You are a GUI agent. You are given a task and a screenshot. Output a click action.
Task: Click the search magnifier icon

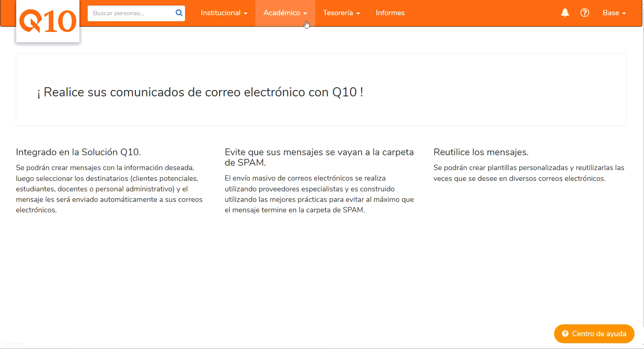(179, 13)
